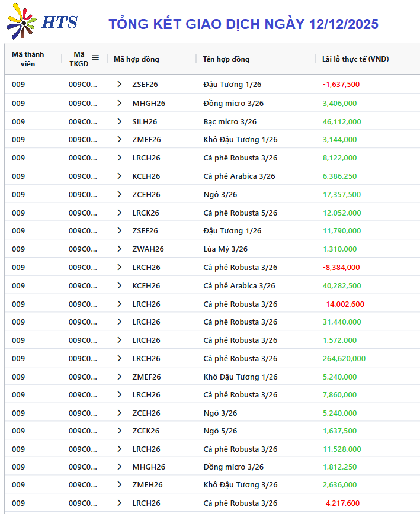Expand the SILH26 contract row
Viewport: 420px width, 514px height.
tap(120, 121)
